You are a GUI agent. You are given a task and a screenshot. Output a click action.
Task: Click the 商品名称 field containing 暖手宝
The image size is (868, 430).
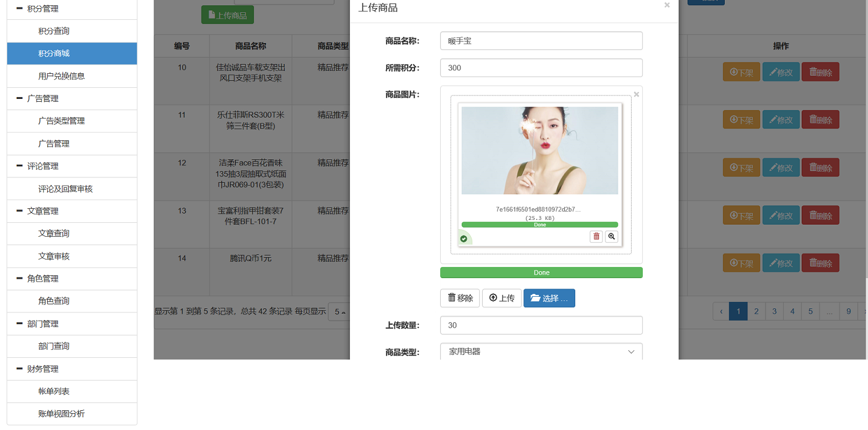pos(541,41)
